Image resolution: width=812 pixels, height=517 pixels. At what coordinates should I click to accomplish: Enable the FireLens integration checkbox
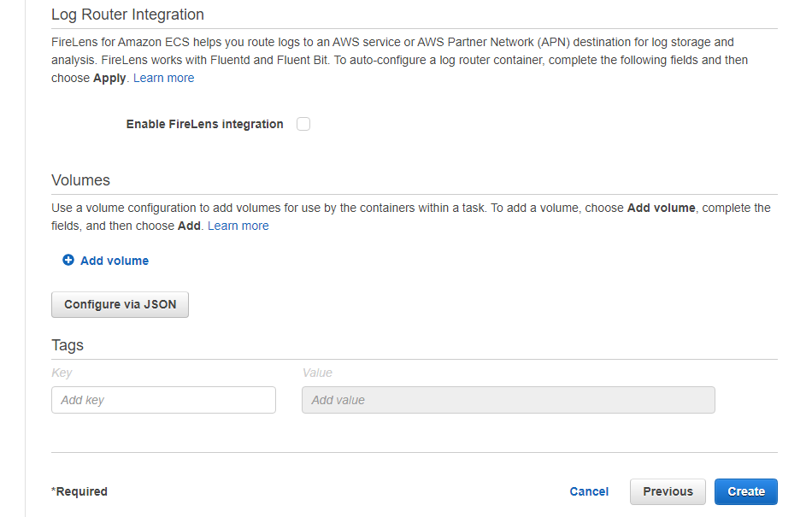[303, 124]
